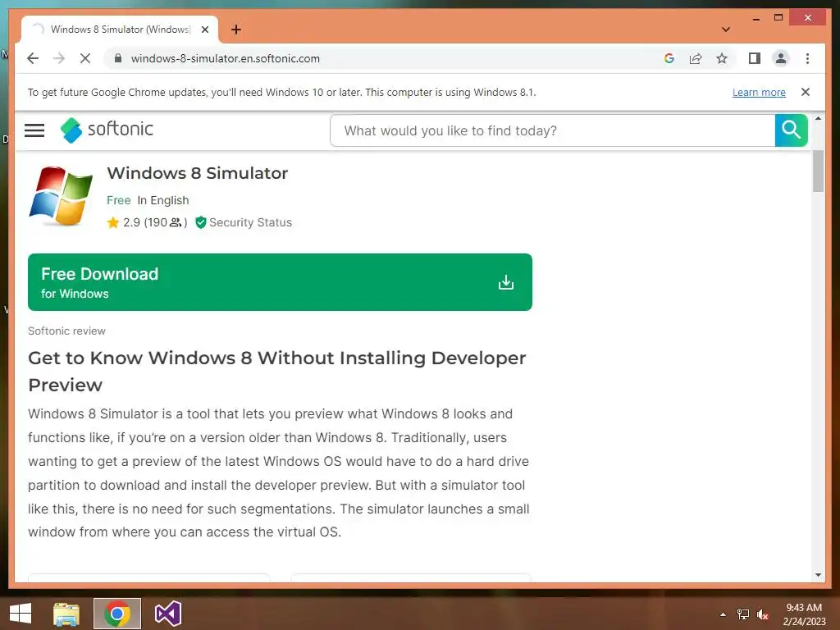Open File Explorer from taskbar
This screenshot has height=630, width=840.
tap(66, 614)
